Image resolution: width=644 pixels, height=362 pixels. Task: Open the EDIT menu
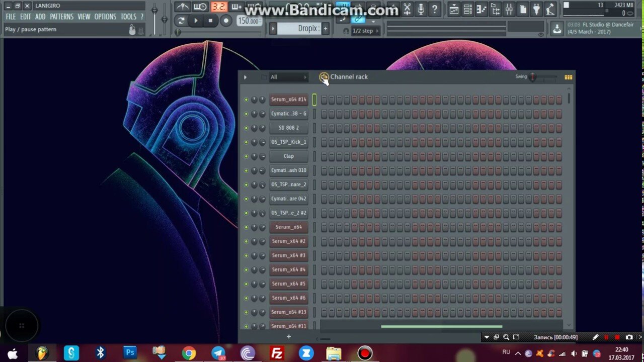[x=26, y=17]
